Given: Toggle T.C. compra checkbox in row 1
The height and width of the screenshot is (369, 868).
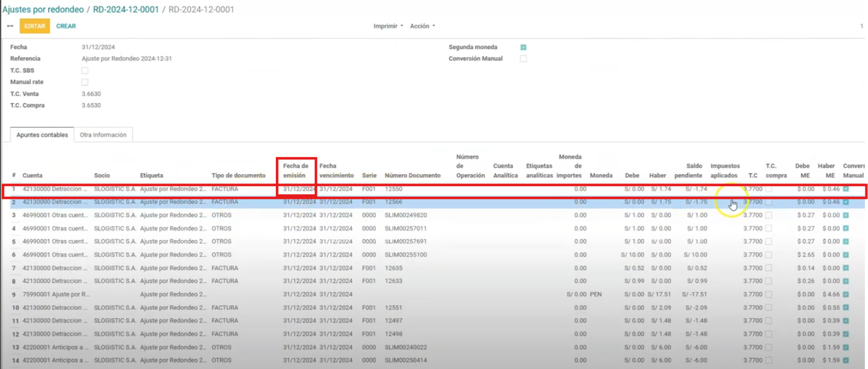Looking at the screenshot, I should pyautogui.click(x=769, y=189).
